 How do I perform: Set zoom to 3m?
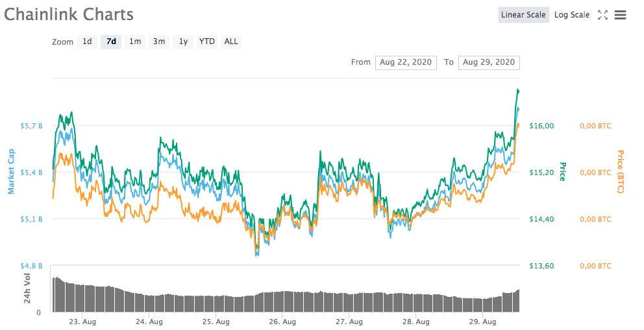[159, 41]
